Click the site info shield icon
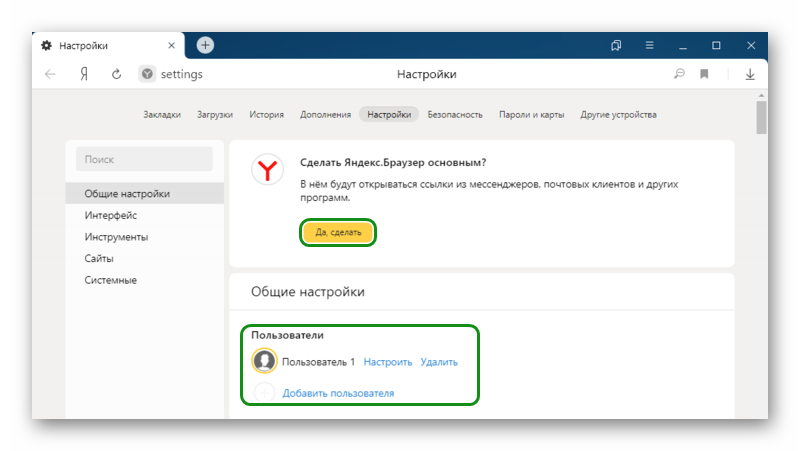Screen dimensions: 800x451 (147, 74)
